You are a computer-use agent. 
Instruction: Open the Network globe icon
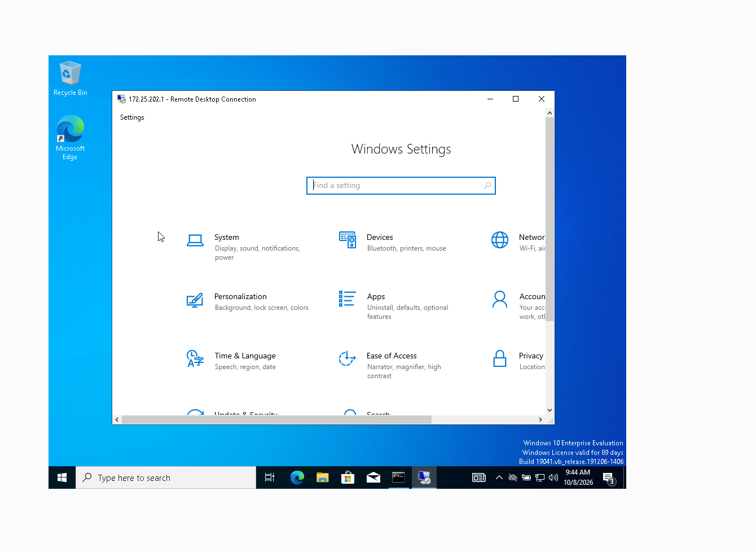pos(500,240)
